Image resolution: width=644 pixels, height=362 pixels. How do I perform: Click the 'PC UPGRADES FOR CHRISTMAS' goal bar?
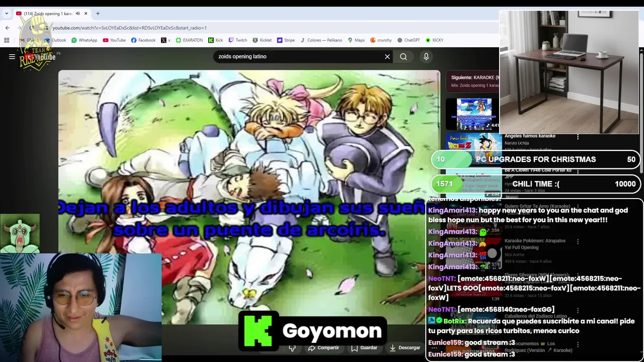(536, 159)
